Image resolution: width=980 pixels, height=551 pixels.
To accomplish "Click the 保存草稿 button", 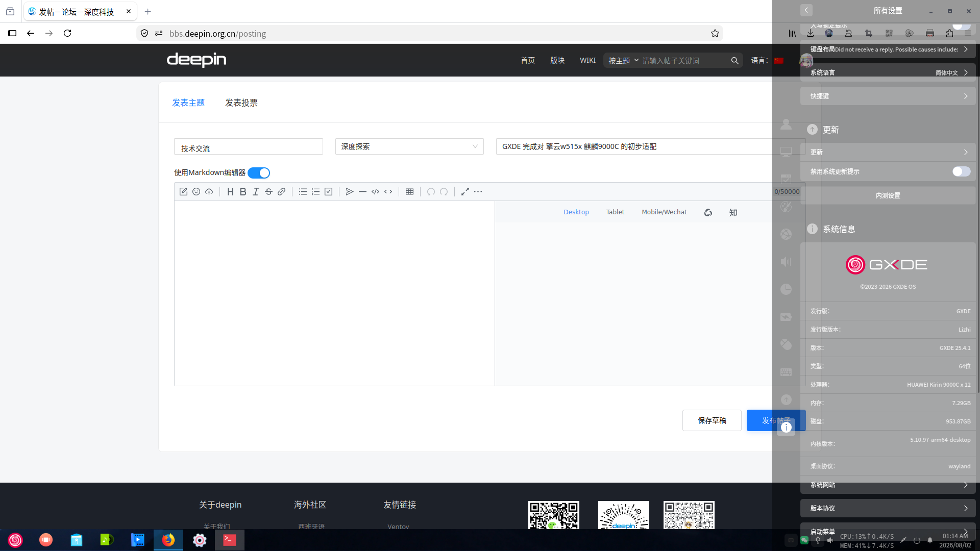I will click(x=712, y=420).
